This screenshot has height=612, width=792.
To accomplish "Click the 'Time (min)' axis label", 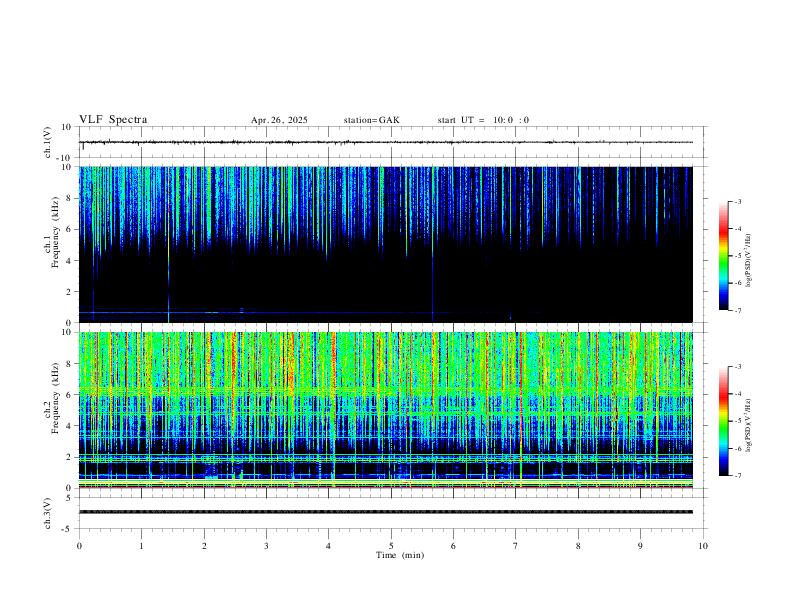I will tap(400, 555).
